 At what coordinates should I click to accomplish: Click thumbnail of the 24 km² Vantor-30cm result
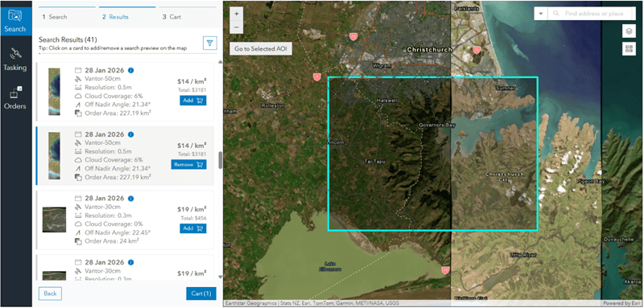54,220
